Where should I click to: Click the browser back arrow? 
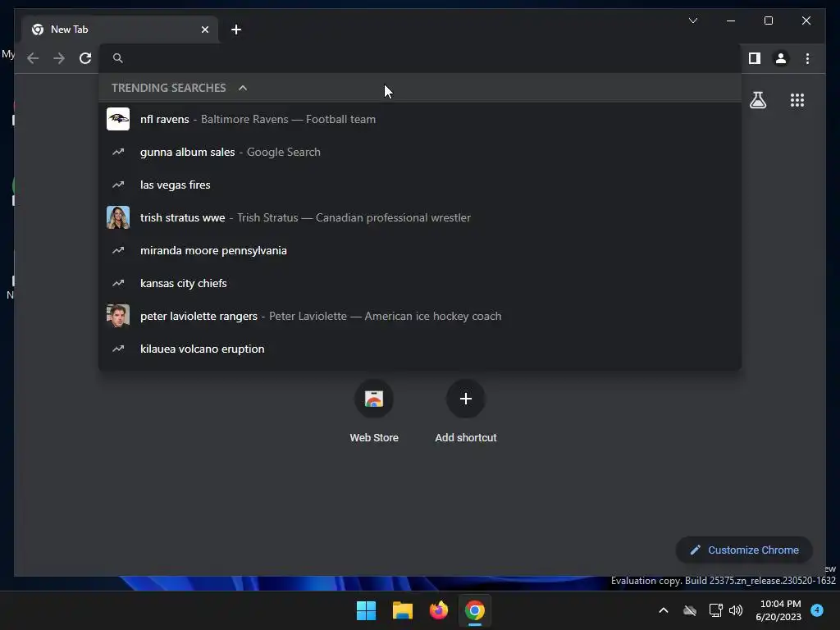pos(33,58)
